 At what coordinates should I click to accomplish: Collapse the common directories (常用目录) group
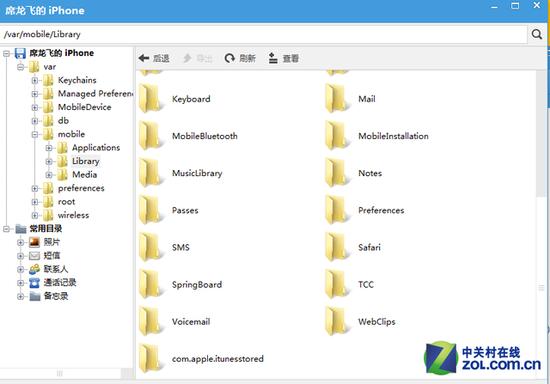tap(6, 229)
